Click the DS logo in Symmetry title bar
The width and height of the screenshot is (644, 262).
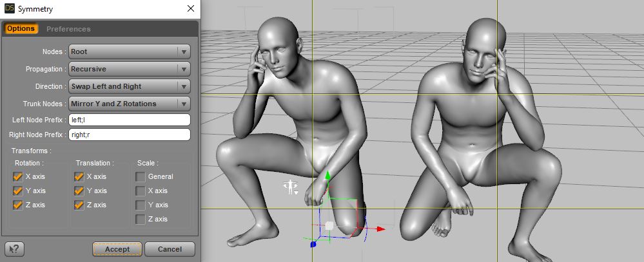tap(10, 8)
